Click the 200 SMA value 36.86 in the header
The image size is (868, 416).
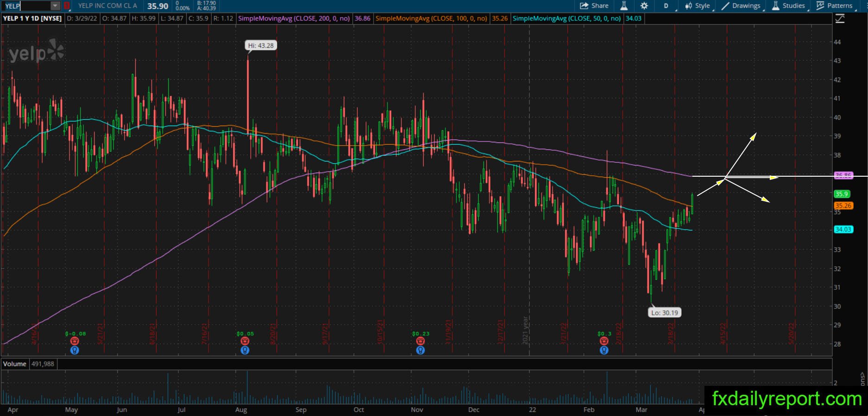click(x=362, y=19)
